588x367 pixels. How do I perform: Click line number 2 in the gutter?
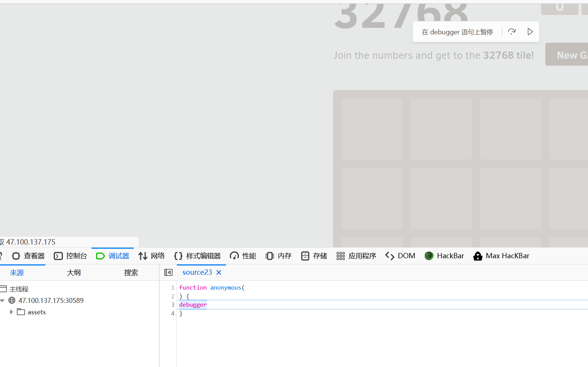tap(173, 296)
